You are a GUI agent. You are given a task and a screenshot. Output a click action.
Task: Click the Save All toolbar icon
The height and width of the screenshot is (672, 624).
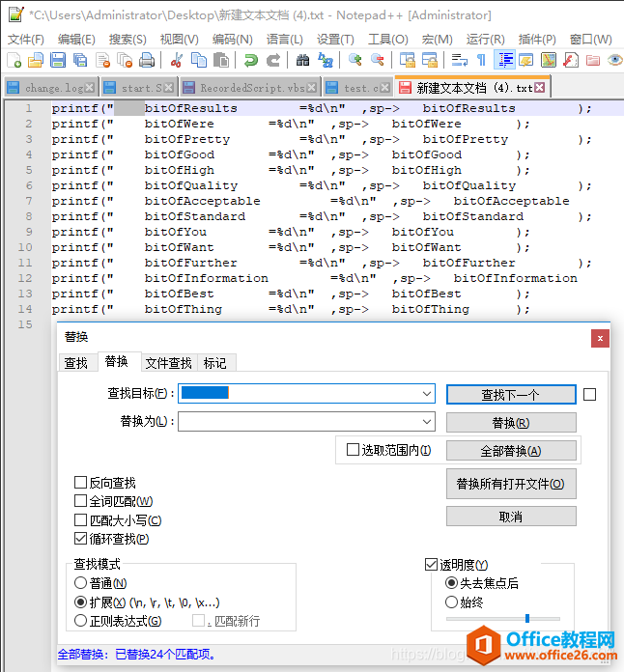pyautogui.click(x=80, y=60)
